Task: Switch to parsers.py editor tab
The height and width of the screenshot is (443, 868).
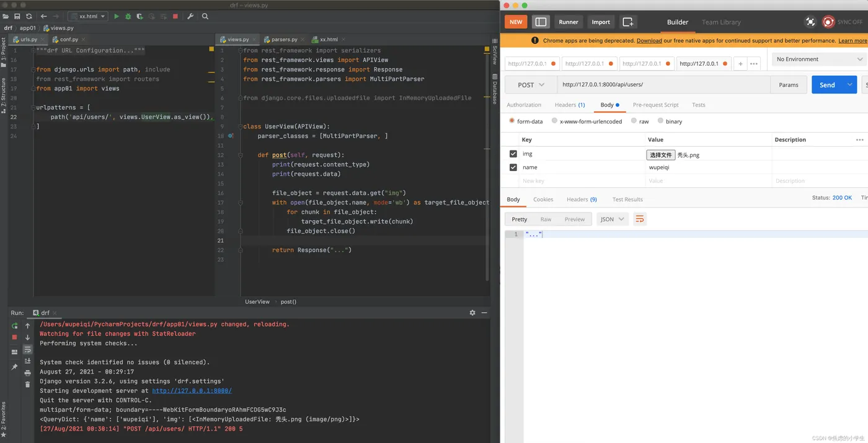Action: pyautogui.click(x=284, y=40)
